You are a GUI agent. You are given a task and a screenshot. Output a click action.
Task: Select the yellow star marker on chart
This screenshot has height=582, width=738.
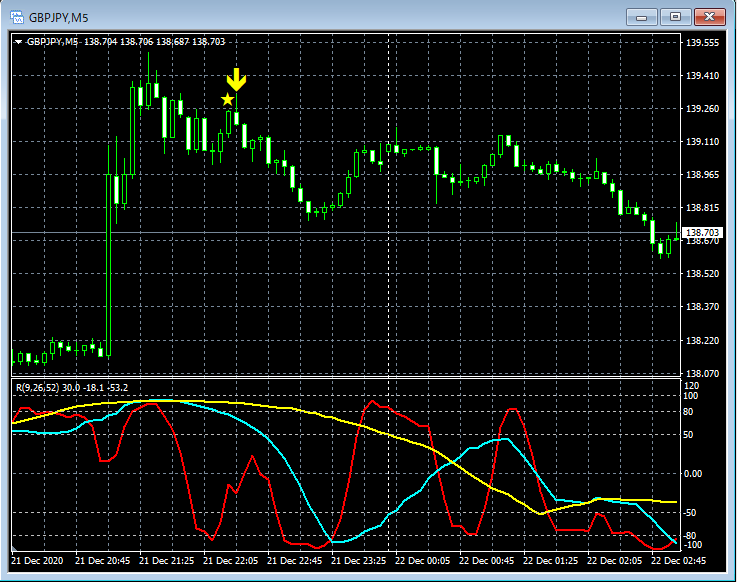(228, 99)
